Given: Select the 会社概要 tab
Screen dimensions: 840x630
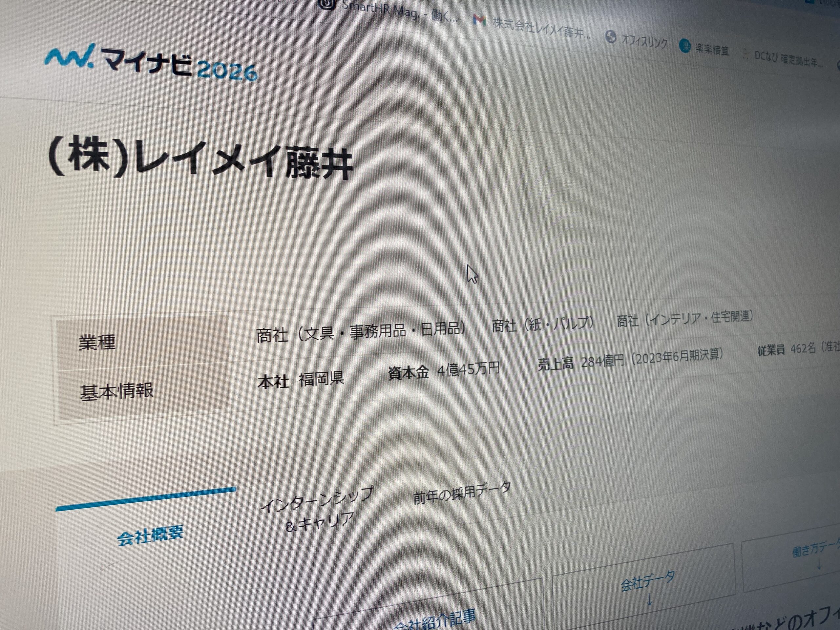Looking at the screenshot, I should pos(150,536).
